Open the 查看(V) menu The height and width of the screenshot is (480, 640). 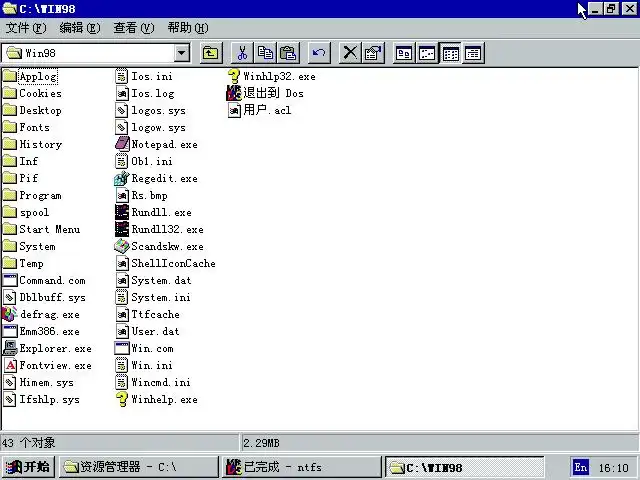pos(133,28)
